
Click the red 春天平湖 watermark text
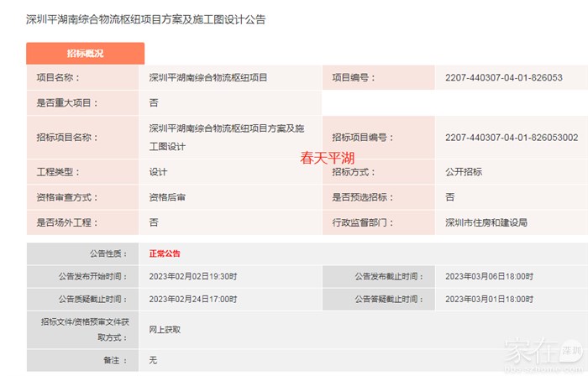tap(328, 158)
